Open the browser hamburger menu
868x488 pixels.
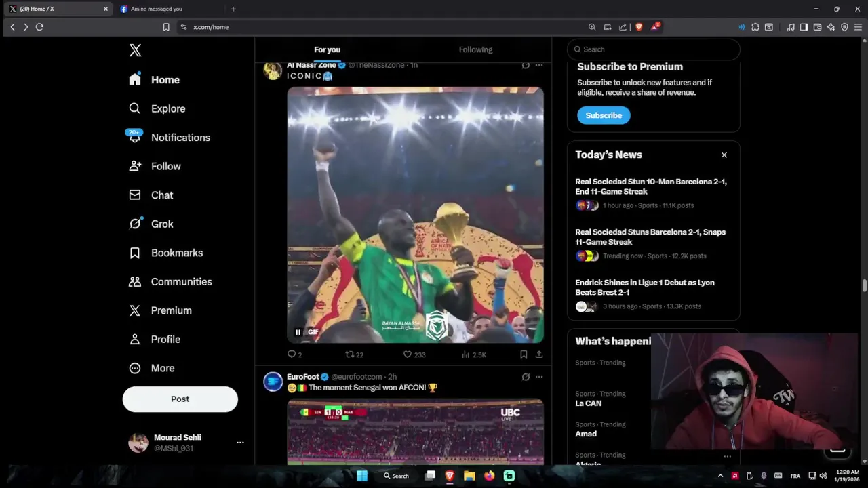tap(858, 27)
